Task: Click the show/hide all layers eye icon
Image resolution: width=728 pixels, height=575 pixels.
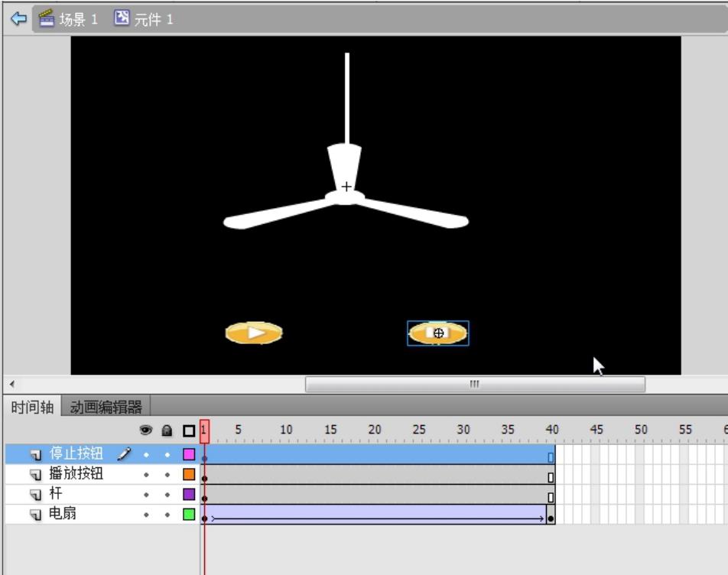Action: [146, 430]
